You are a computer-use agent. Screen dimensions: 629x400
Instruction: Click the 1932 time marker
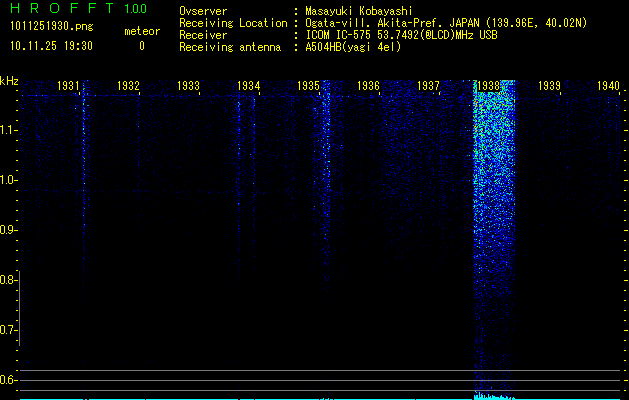[x=128, y=86]
